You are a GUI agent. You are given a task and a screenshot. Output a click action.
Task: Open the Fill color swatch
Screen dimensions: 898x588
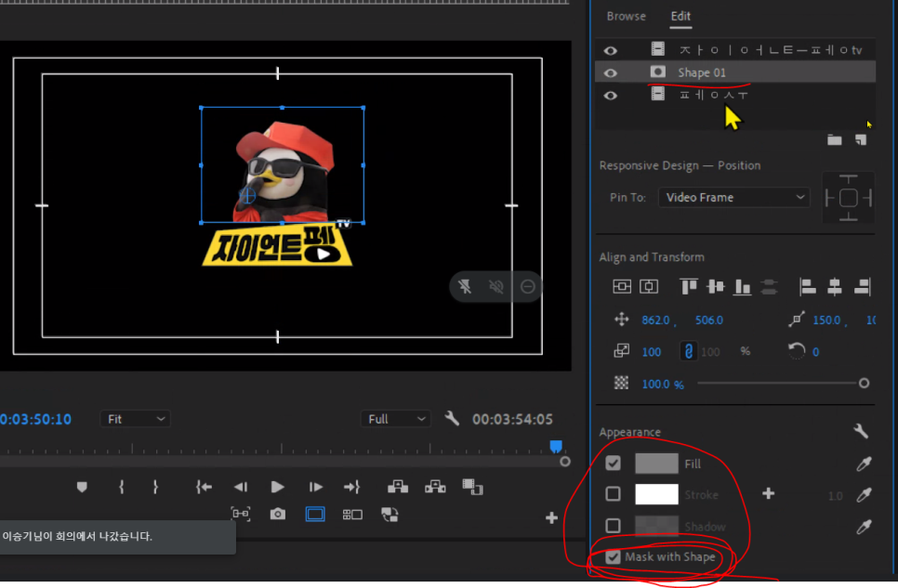pos(656,464)
